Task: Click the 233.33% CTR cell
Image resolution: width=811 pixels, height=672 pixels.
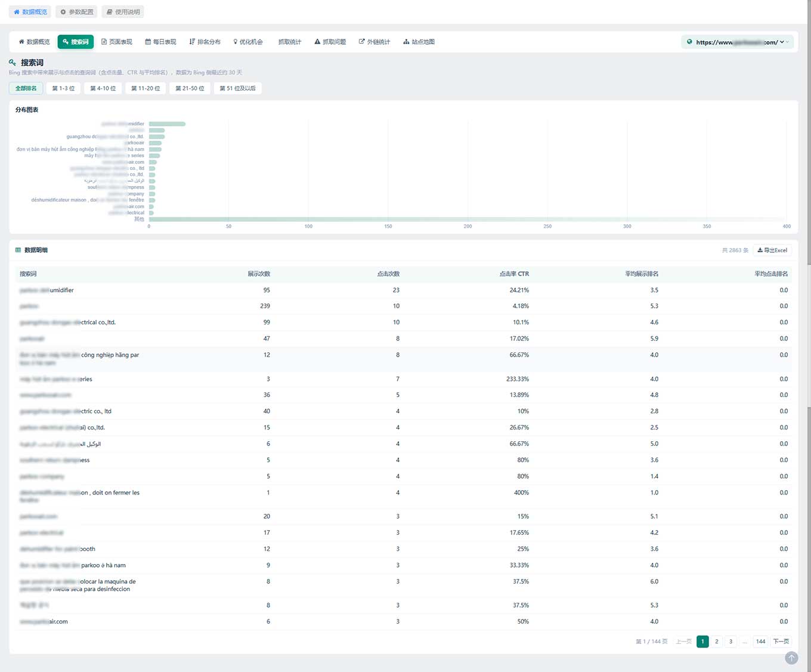Action: pyautogui.click(x=518, y=379)
